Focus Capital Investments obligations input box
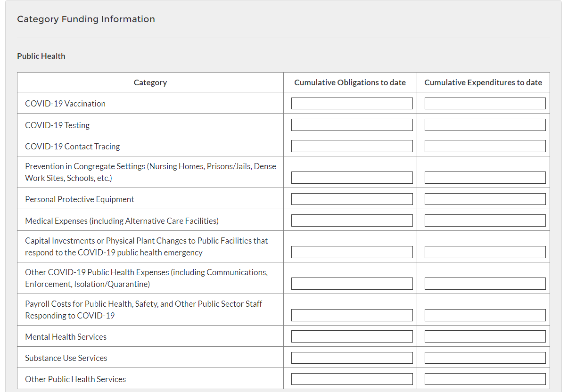This screenshot has width=568, height=392. point(352,252)
